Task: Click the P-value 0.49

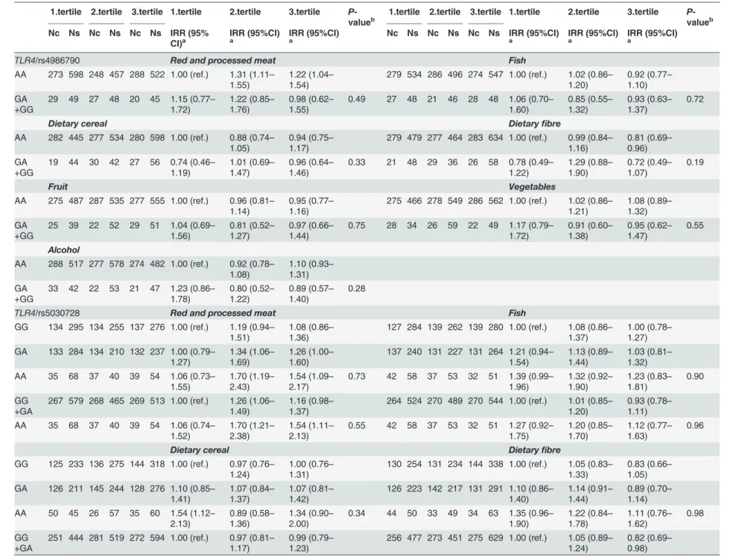Action: (357, 99)
